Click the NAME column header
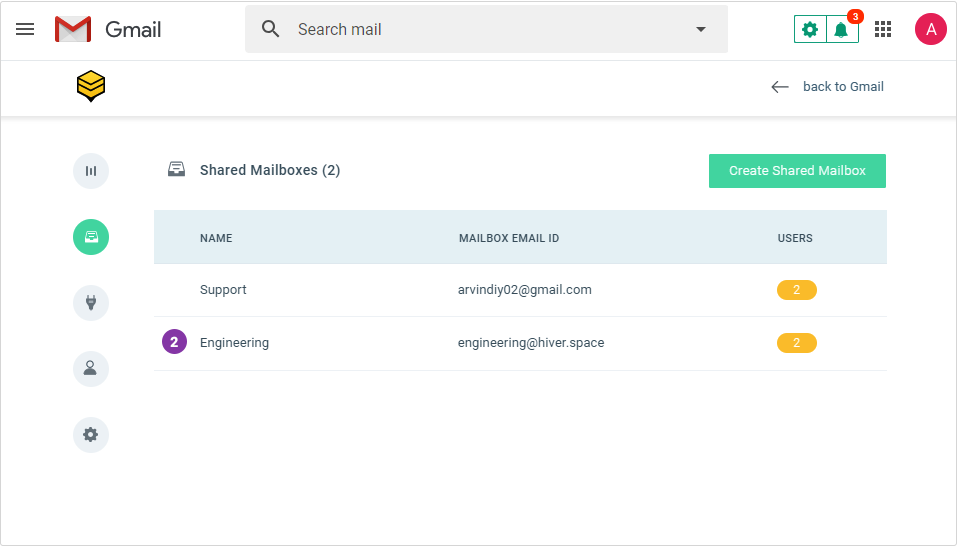Image resolution: width=957 pixels, height=546 pixels. click(x=216, y=238)
